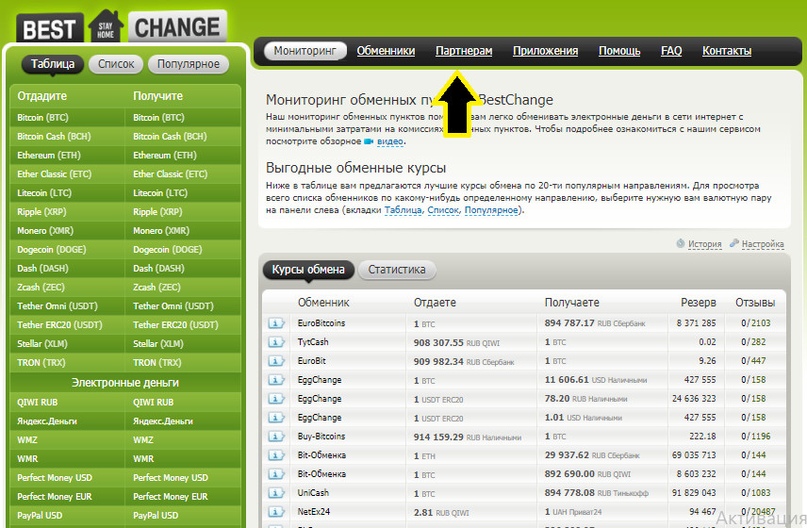Open the Настройка link
This screenshot has height=528, width=807.
pos(763,244)
